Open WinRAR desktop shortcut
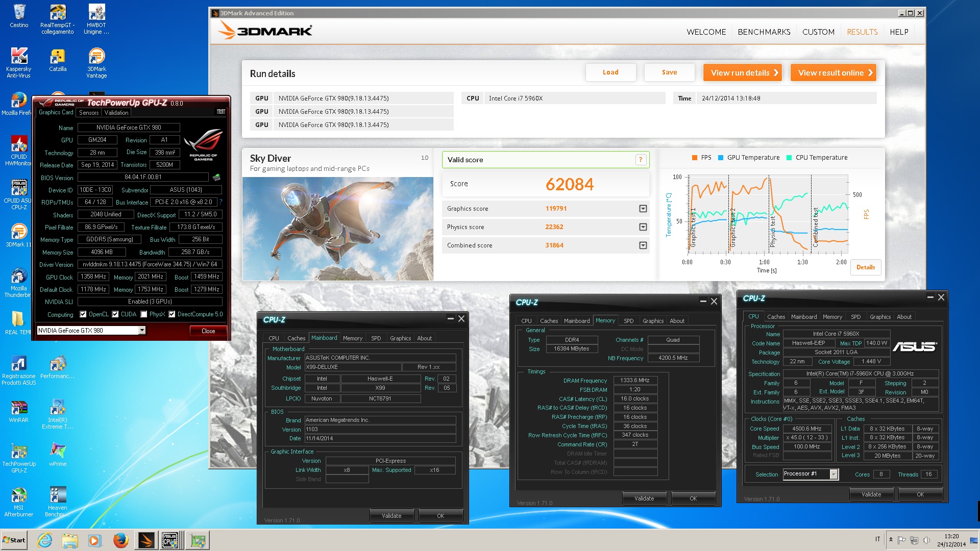 [x=19, y=411]
